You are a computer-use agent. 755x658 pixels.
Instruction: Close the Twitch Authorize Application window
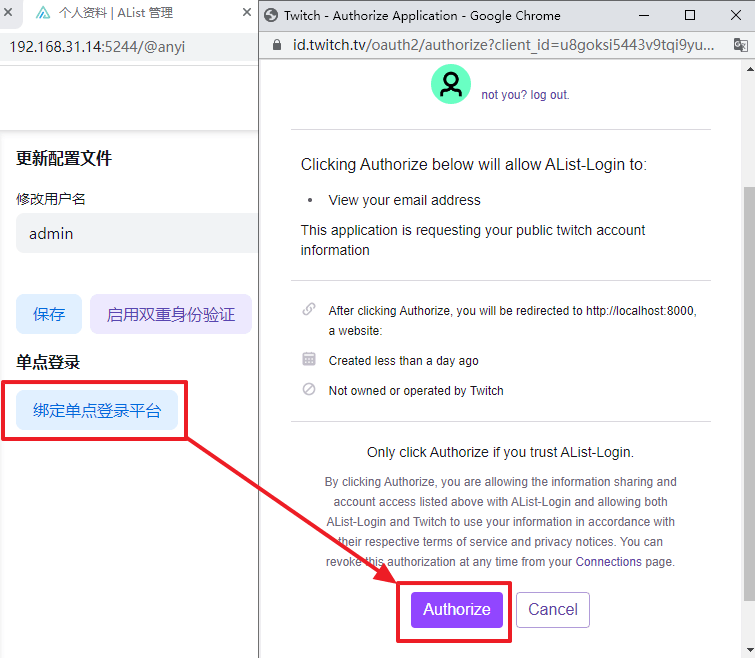click(x=736, y=15)
